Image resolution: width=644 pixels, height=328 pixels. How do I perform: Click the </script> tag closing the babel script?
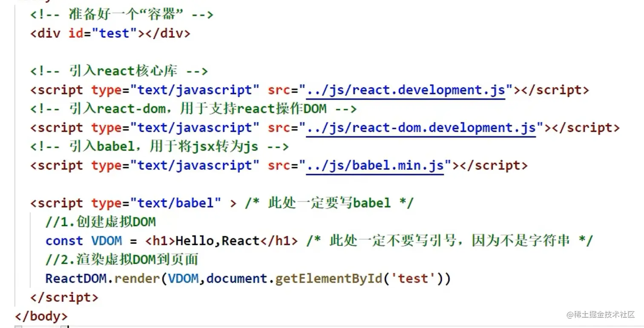[x=64, y=297]
